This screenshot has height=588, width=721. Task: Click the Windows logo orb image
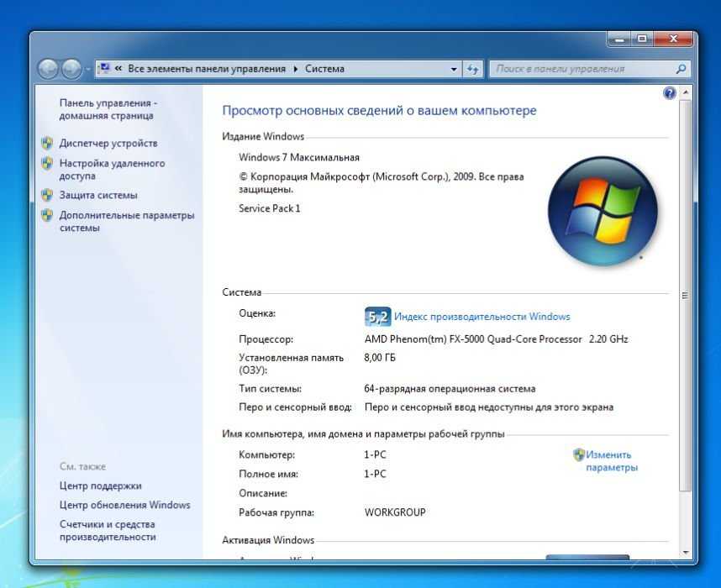pyautogui.click(x=603, y=212)
